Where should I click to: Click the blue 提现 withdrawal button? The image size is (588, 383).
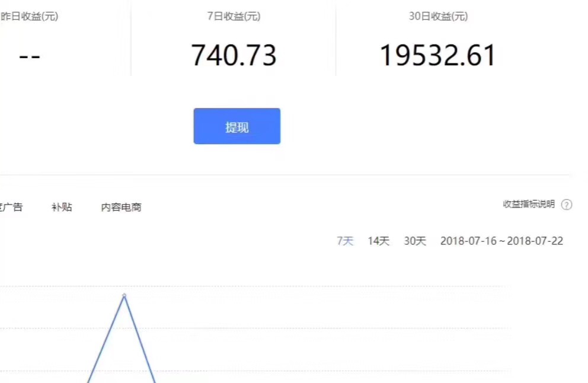[237, 126]
